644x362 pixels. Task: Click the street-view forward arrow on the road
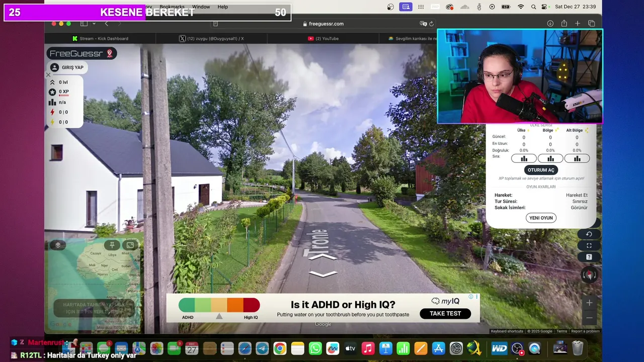[323, 257]
